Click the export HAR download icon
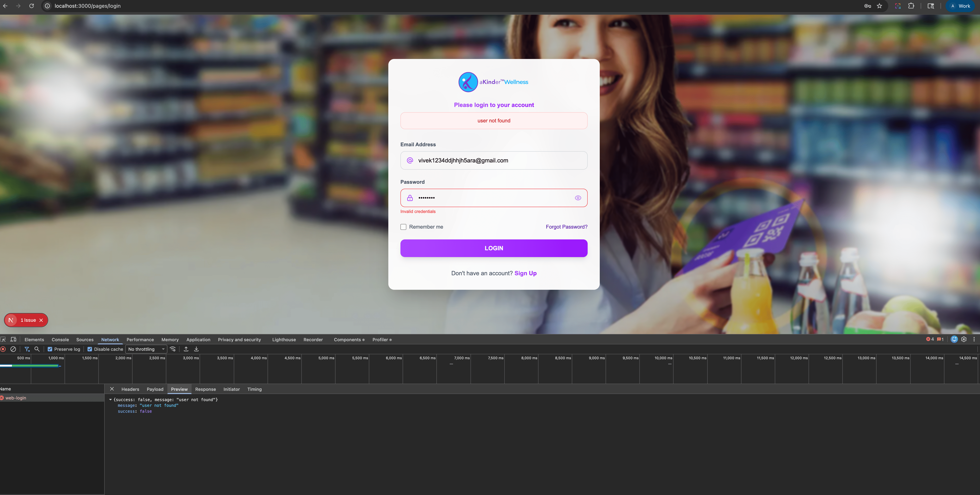 [196, 349]
